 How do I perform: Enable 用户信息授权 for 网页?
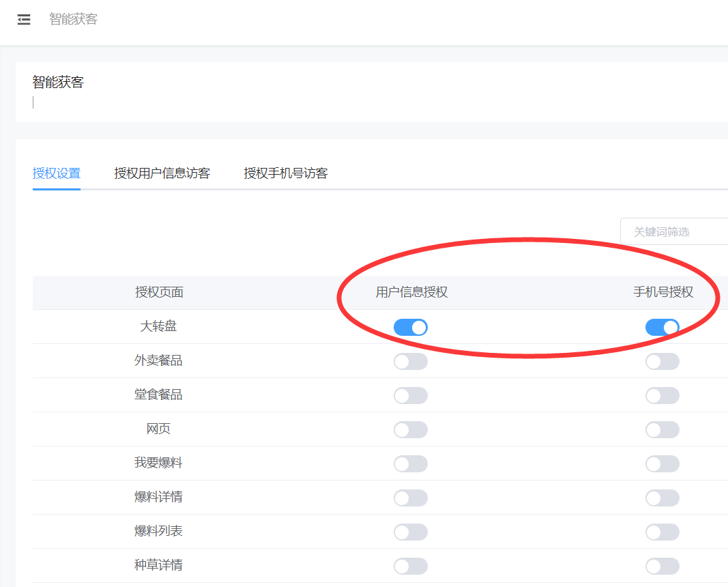coord(411,429)
